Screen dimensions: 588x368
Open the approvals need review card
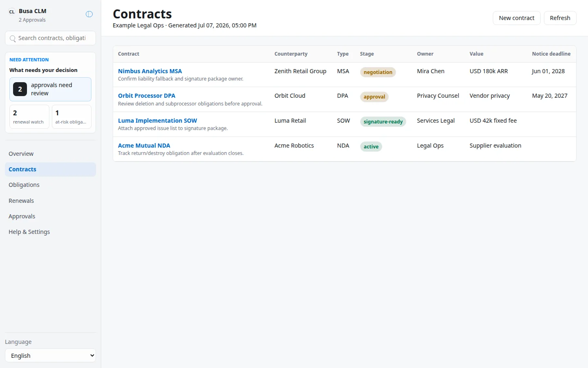51,89
